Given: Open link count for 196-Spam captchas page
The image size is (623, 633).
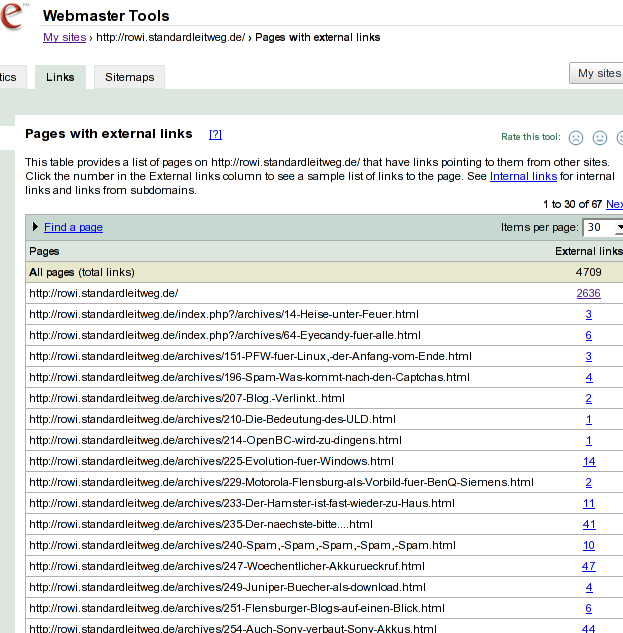Looking at the screenshot, I should click(589, 377).
